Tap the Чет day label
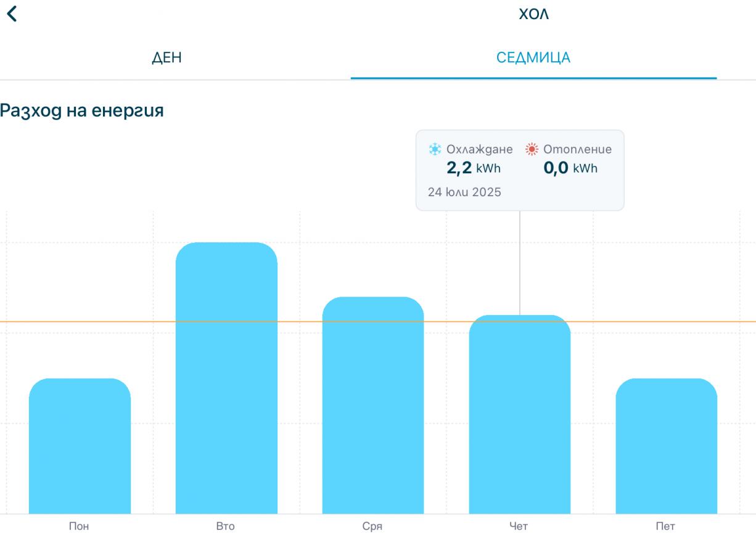This screenshot has height=555, width=756. (x=519, y=527)
